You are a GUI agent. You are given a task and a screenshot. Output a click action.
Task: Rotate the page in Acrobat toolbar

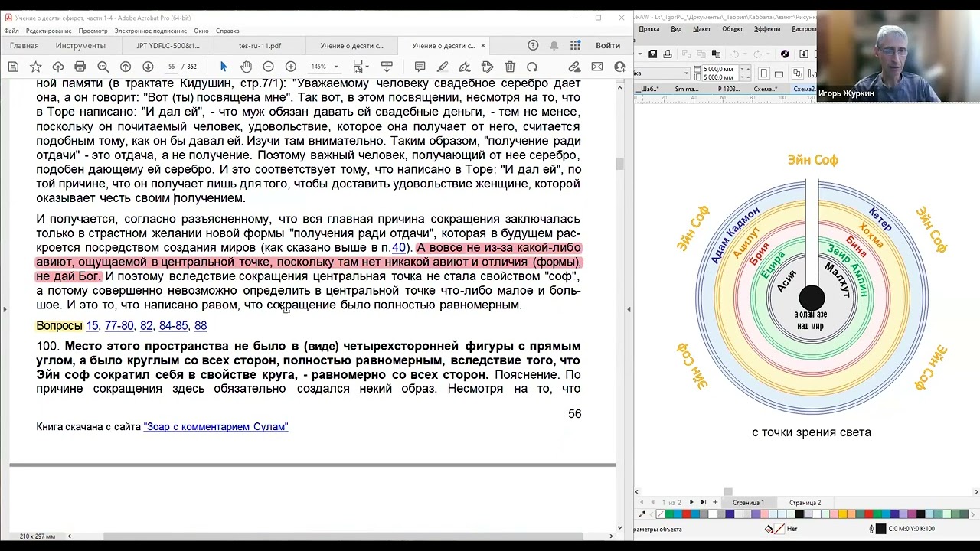(x=532, y=67)
